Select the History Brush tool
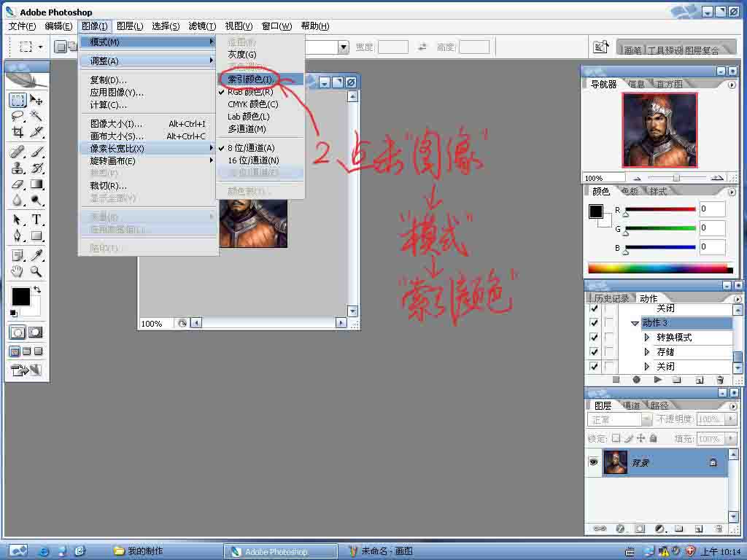The image size is (747, 560). (x=36, y=168)
